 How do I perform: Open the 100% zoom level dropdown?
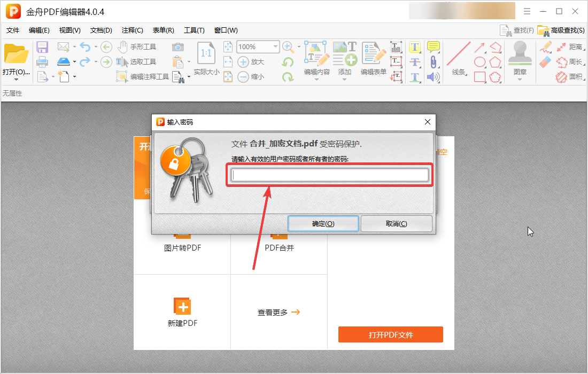coord(275,47)
